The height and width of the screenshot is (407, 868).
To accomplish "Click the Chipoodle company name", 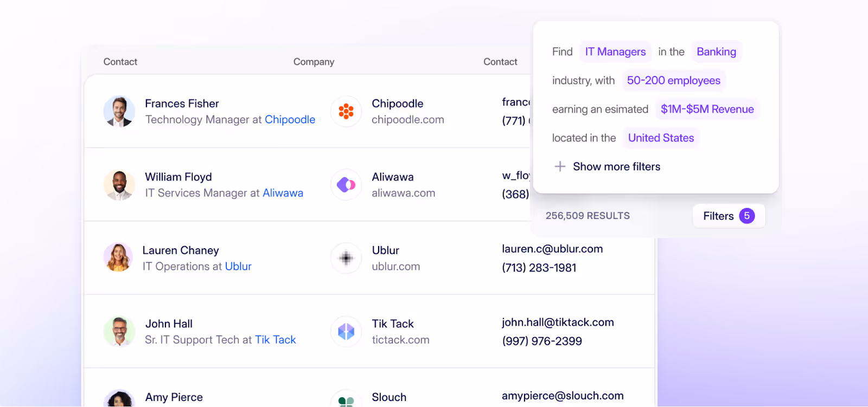I will pyautogui.click(x=397, y=104).
